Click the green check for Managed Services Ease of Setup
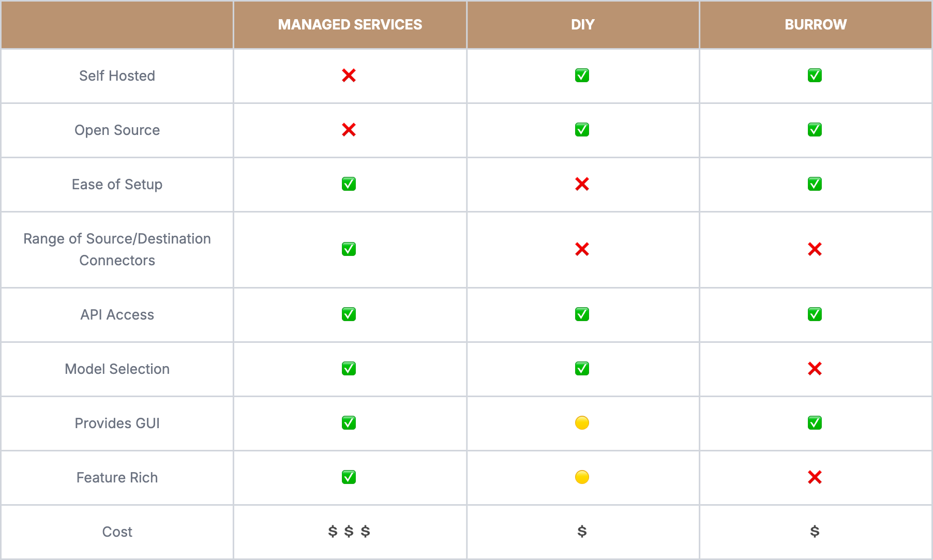This screenshot has height=560, width=933. (349, 184)
